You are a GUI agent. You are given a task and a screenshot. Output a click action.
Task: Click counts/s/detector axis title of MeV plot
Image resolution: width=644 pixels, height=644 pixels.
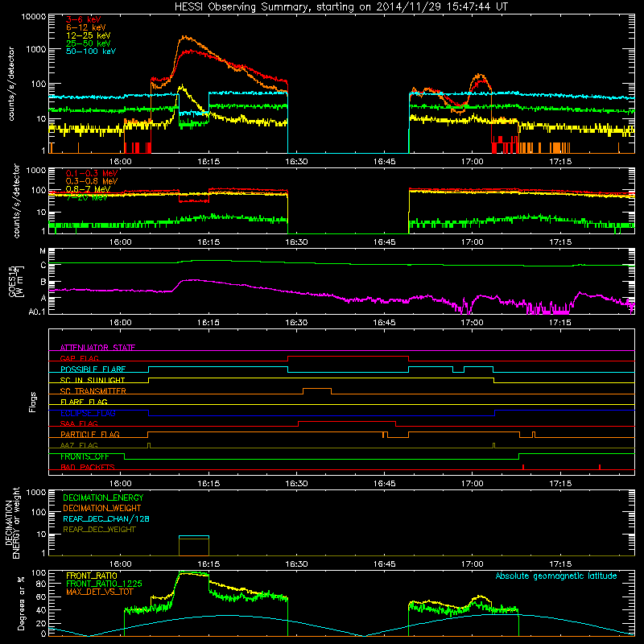click(16, 200)
